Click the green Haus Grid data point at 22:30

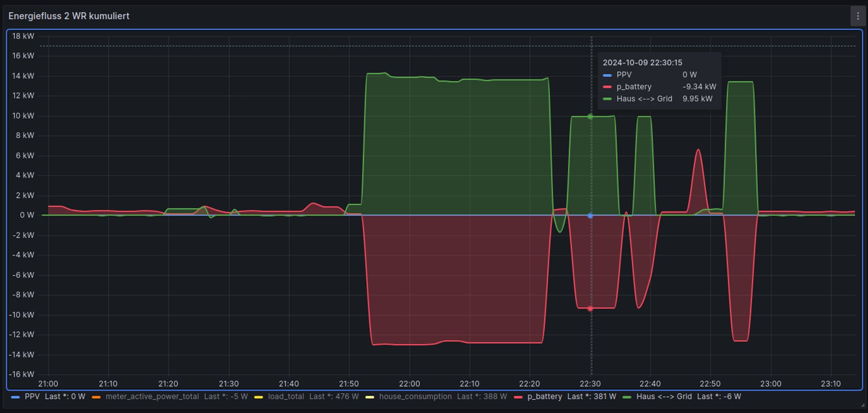point(590,116)
